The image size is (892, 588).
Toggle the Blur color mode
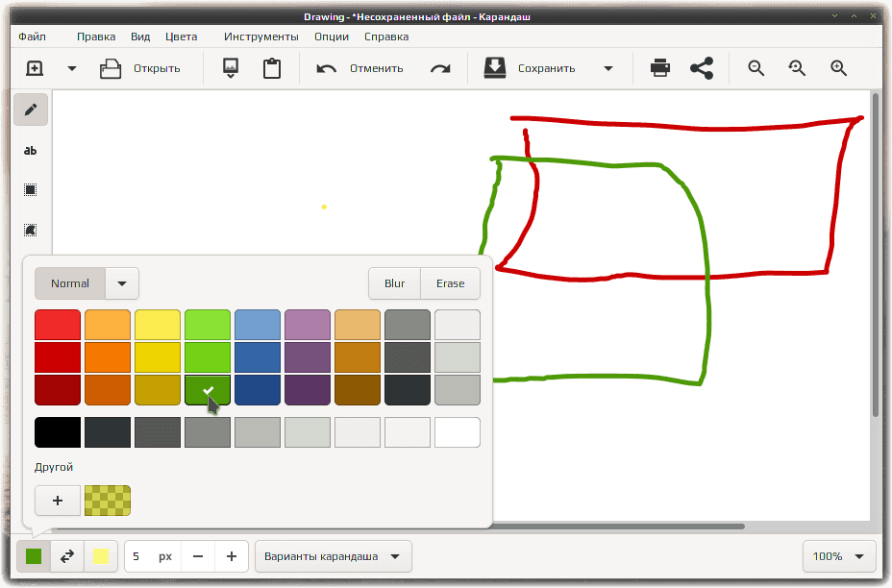click(394, 283)
